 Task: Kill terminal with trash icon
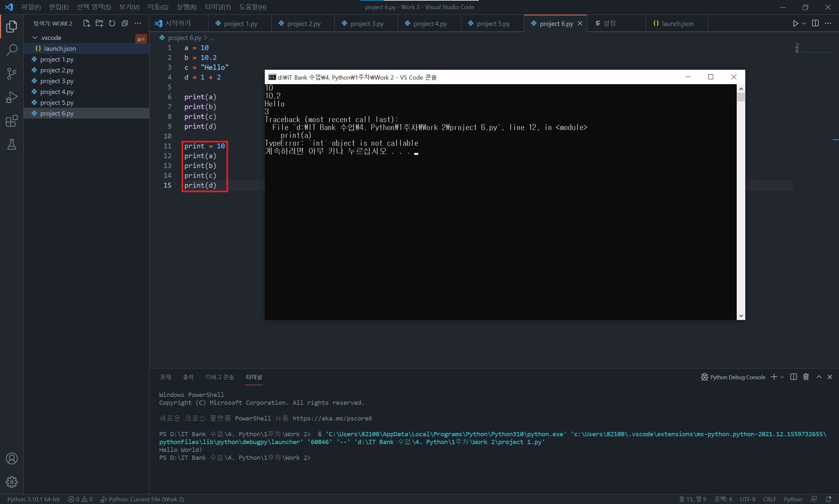pos(806,377)
